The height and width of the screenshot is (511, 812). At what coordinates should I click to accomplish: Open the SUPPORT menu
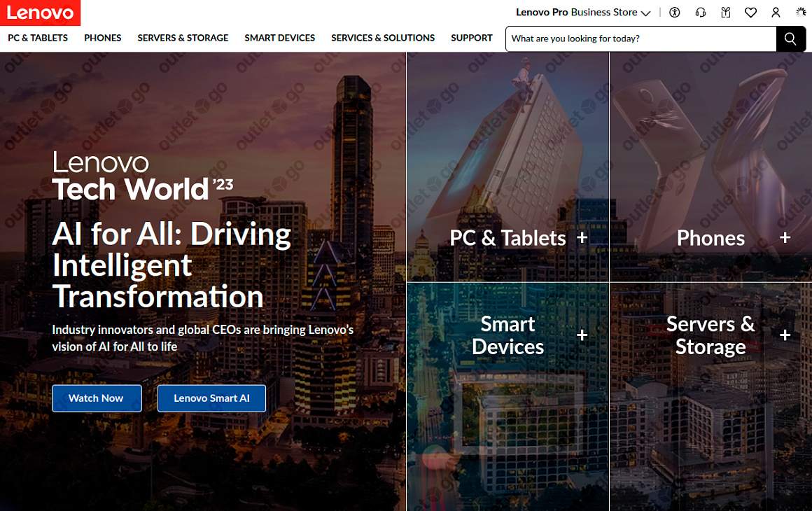click(471, 38)
